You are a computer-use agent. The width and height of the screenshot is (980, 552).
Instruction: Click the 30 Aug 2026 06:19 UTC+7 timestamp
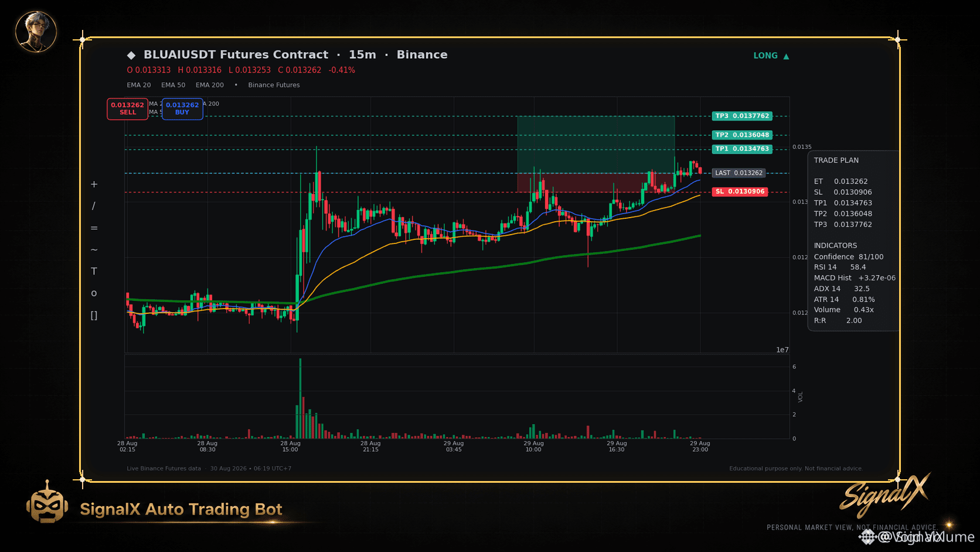click(251, 469)
